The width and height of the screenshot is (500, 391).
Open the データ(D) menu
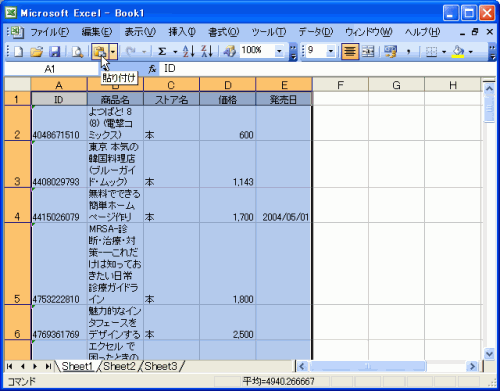coord(316,32)
